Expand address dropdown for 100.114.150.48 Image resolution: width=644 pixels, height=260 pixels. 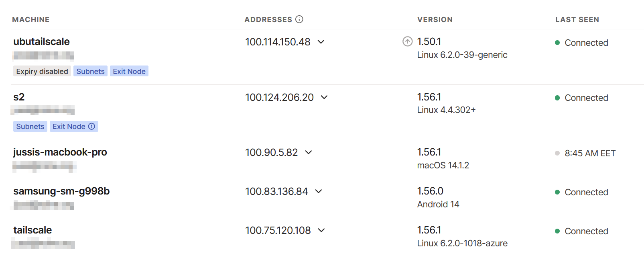pyautogui.click(x=321, y=42)
